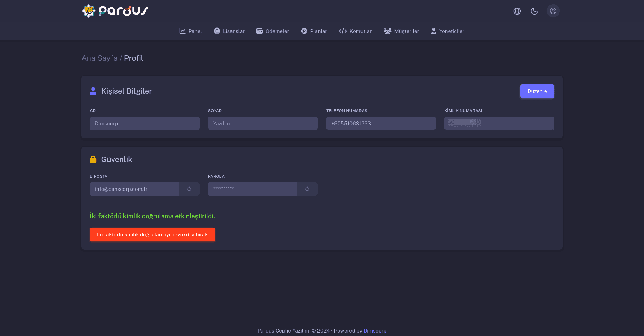Click the Ad input field
Image resolution: width=644 pixels, height=336 pixels.
(x=145, y=124)
